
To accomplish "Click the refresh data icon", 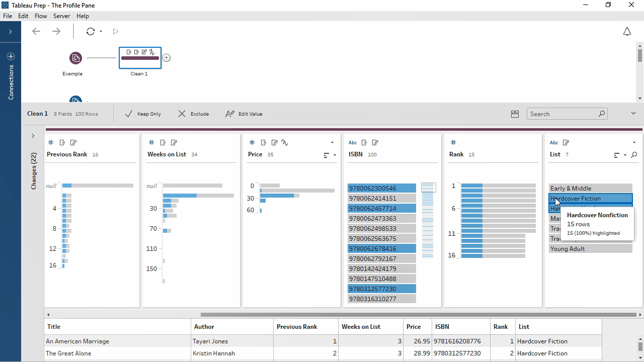I will point(91,31).
